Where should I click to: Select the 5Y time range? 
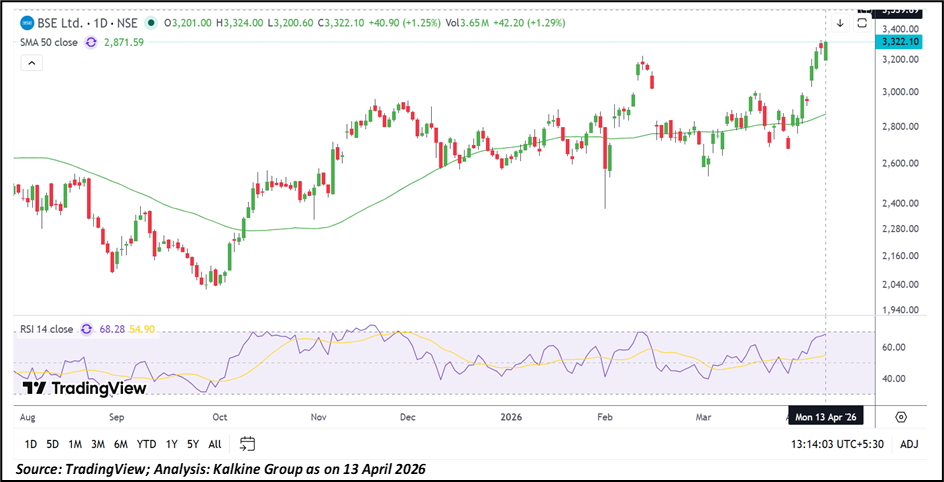click(192, 444)
